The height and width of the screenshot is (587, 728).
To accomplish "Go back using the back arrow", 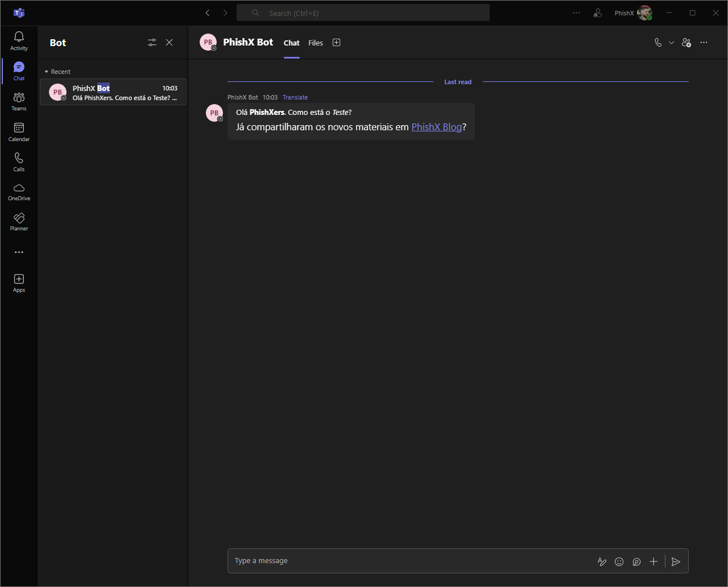I will (208, 13).
